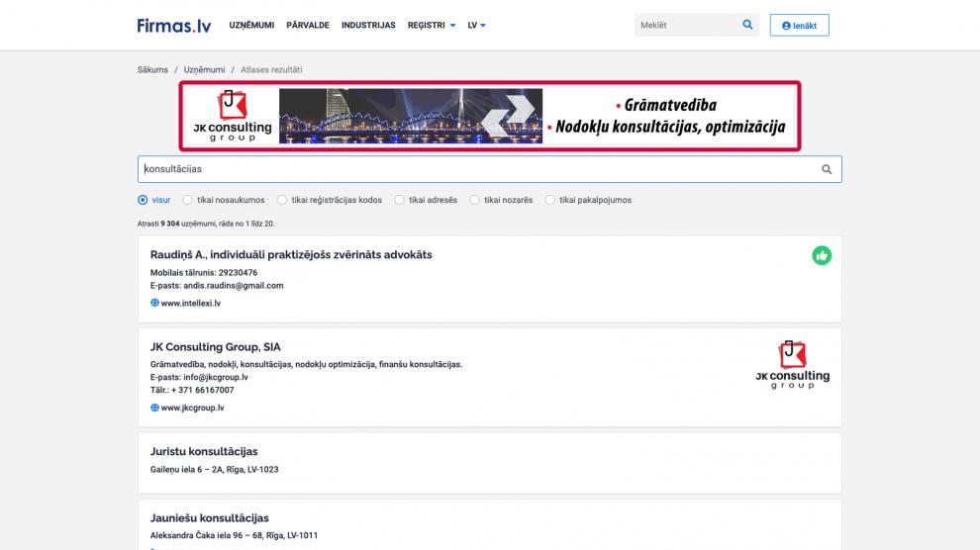The width and height of the screenshot is (980, 550).
Task: Select "tikai nozarēs" radio option
Action: click(x=475, y=200)
